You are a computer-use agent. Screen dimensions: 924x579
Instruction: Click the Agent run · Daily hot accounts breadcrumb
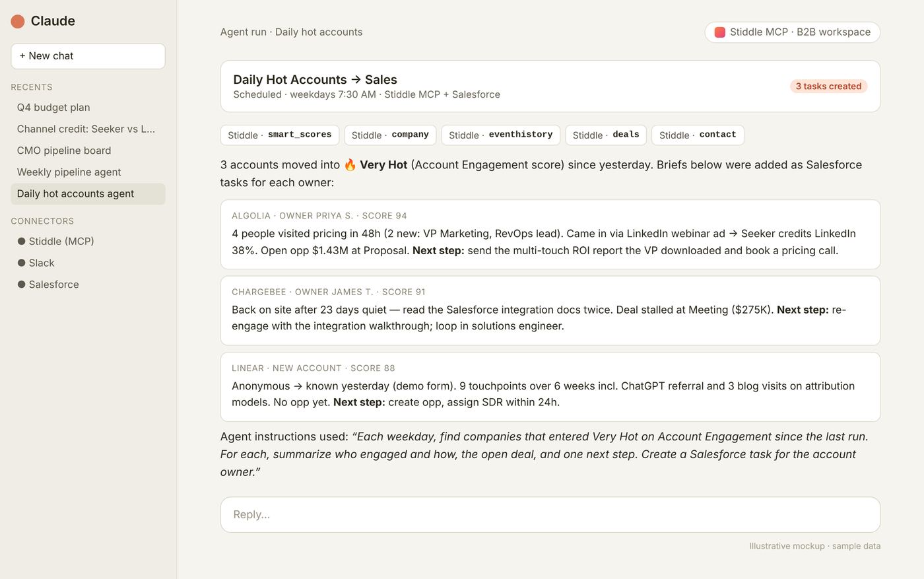pos(291,32)
